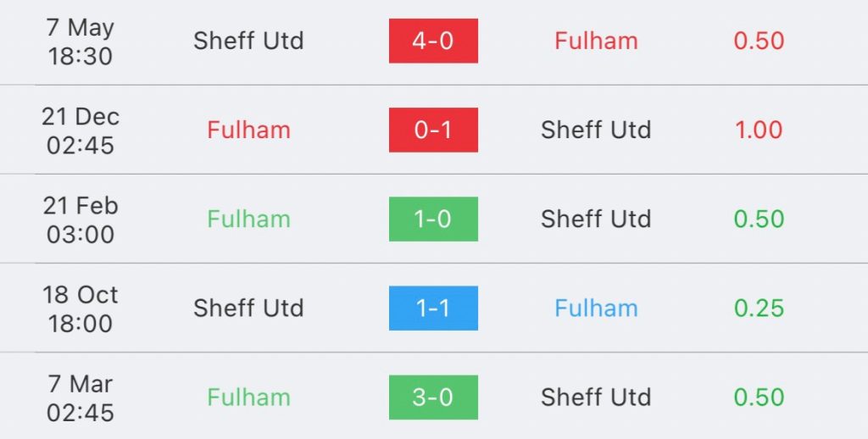Click blue Fulham in 18 Oct match
The image size is (868, 439).
596,308
